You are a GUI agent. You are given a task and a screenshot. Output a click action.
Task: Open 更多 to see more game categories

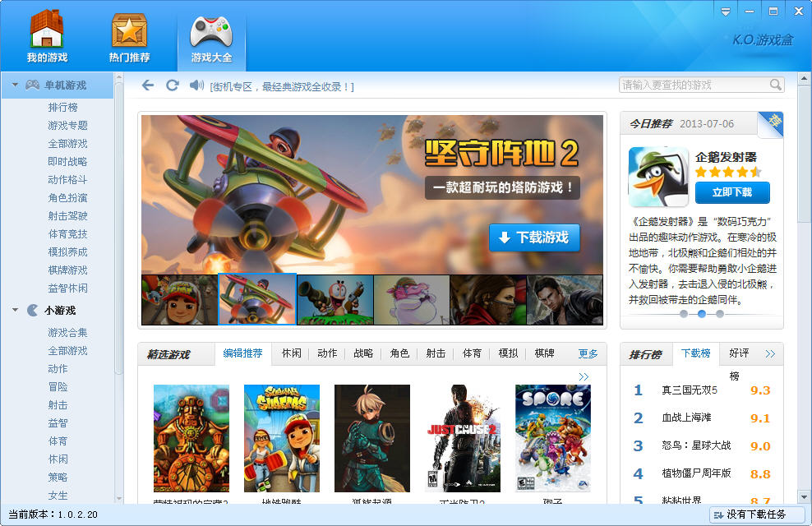[586, 353]
